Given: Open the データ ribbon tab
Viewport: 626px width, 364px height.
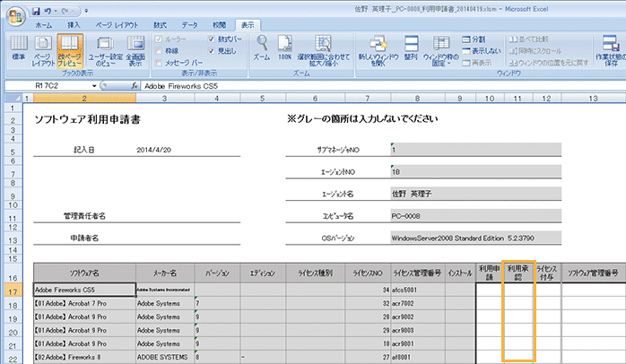Looking at the screenshot, I should tap(189, 25).
